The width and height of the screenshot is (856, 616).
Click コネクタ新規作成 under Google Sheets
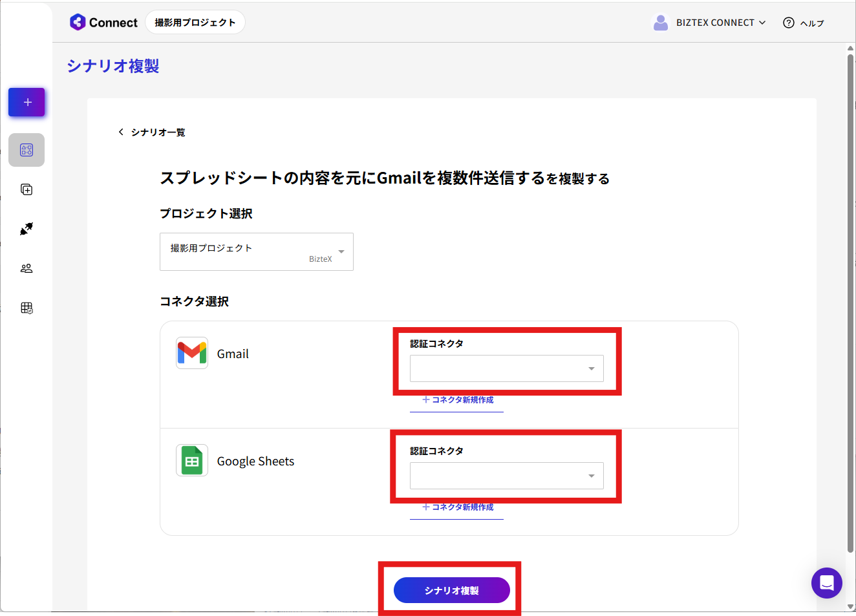[458, 507]
